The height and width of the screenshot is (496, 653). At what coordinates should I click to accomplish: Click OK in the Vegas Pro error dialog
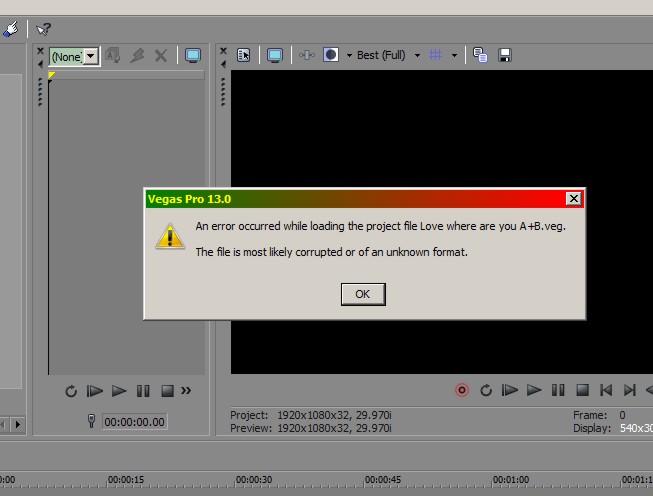coord(363,294)
